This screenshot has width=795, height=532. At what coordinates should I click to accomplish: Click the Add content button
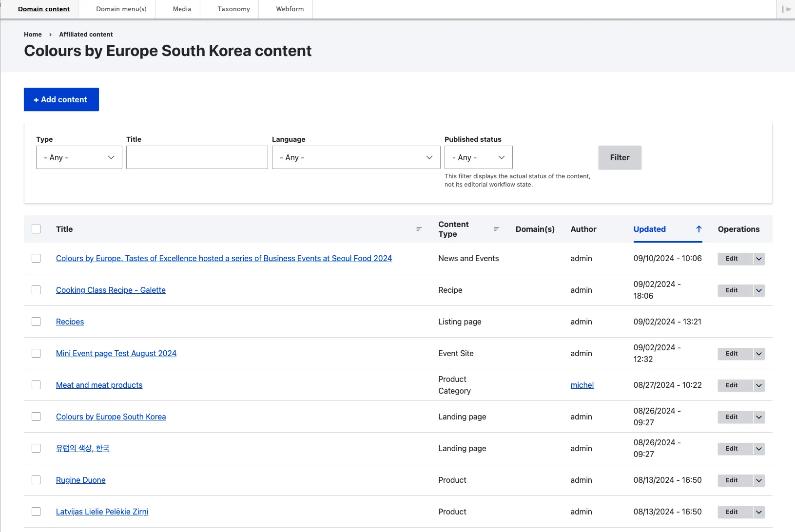[x=61, y=99]
